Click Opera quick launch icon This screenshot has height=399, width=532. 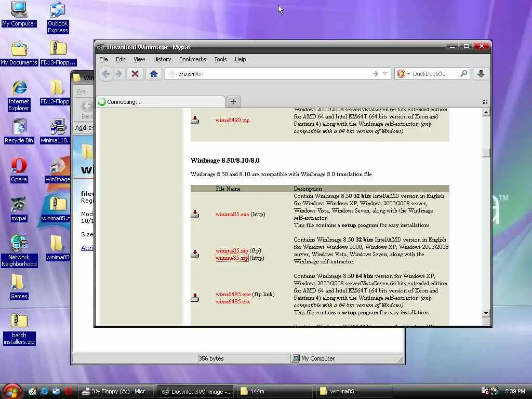click(x=68, y=391)
